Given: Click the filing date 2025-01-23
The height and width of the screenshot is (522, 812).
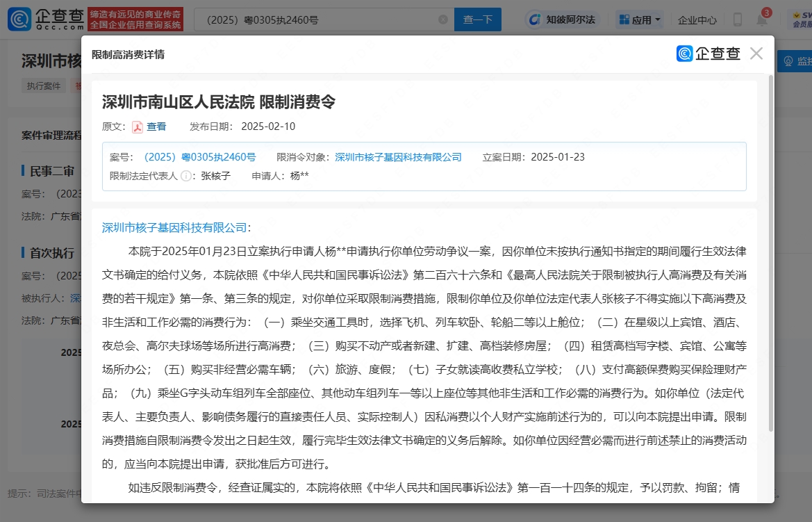Looking at the screenshot, I should point(558,157).
